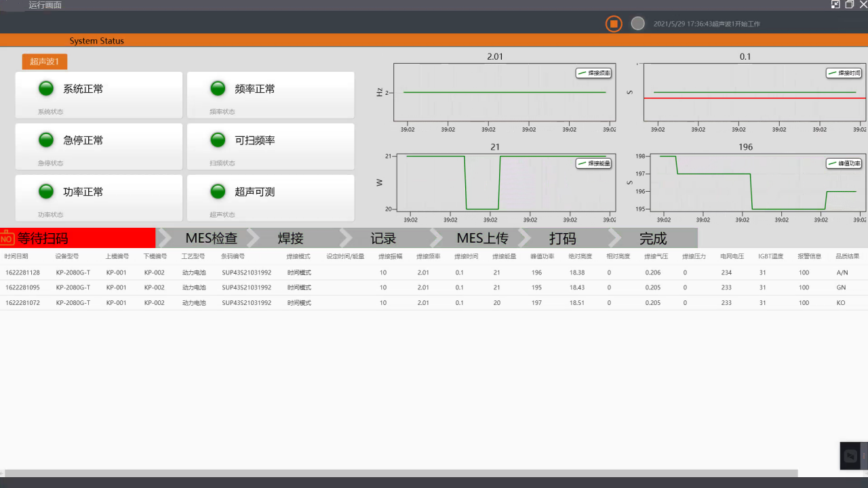Select the MES上传 process step
This screenshot has width=868, height=488.
(x=482, y=238)
